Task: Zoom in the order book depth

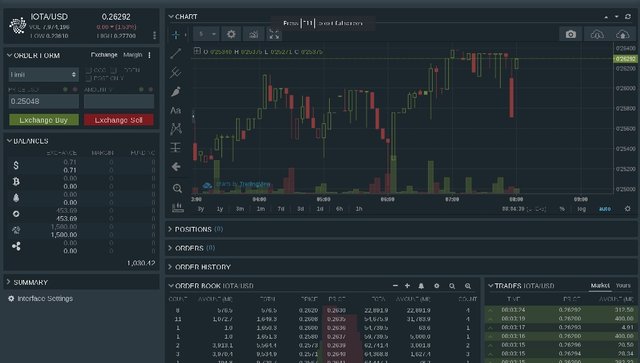Action: [x=468, y=286]
